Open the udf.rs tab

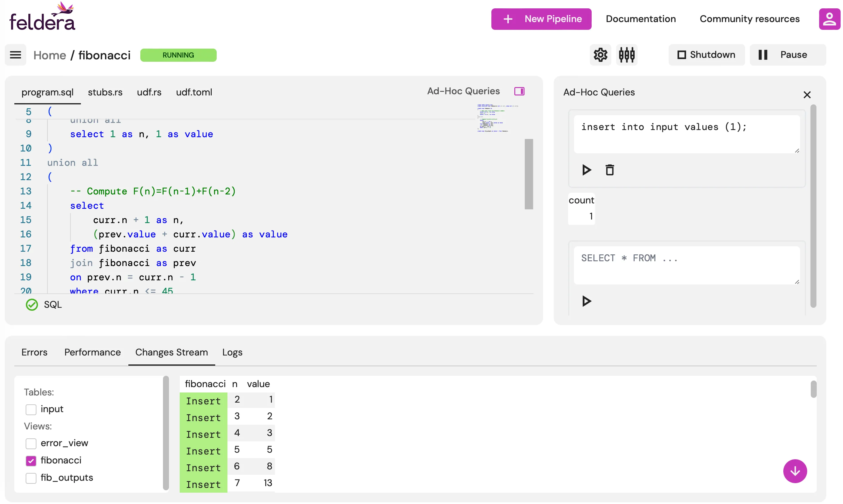click(149, 92)
